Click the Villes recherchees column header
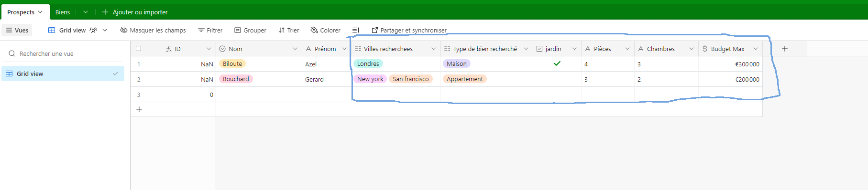 [x=396, y=49]
